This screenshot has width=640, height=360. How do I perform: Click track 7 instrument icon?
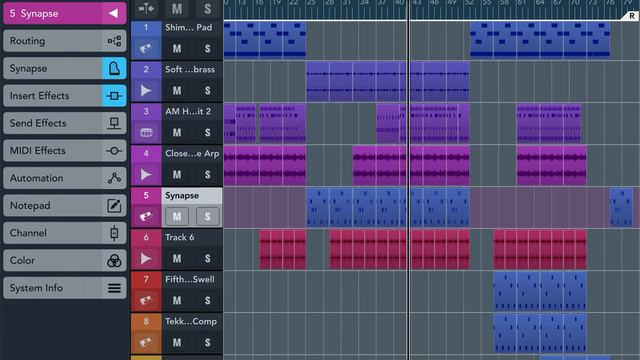pyautogui.click(x=146, y=300)
